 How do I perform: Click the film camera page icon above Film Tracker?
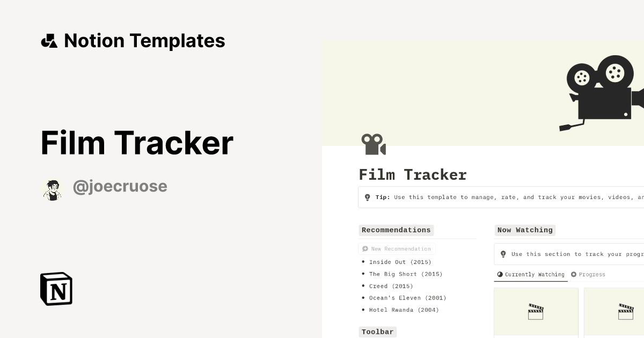tap(373, 144)
